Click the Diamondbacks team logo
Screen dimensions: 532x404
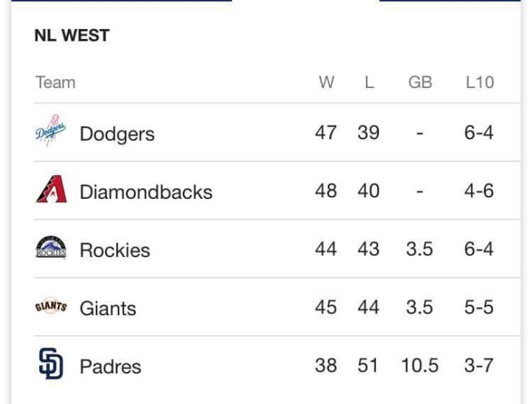(51, 190)
